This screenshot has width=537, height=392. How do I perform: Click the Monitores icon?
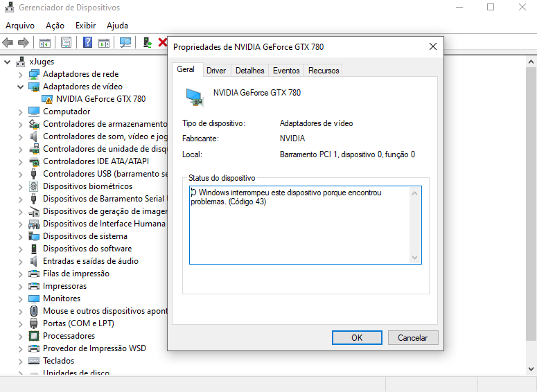click(34, 299)
